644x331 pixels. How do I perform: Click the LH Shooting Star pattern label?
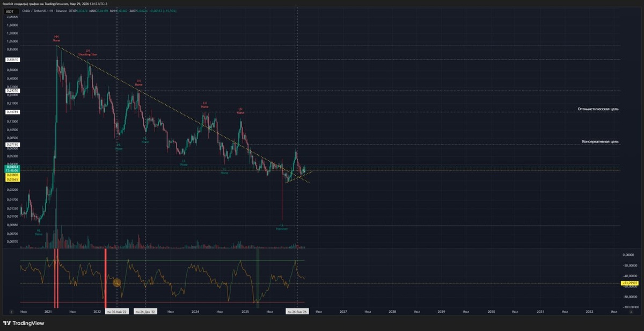tap(87, 52)
